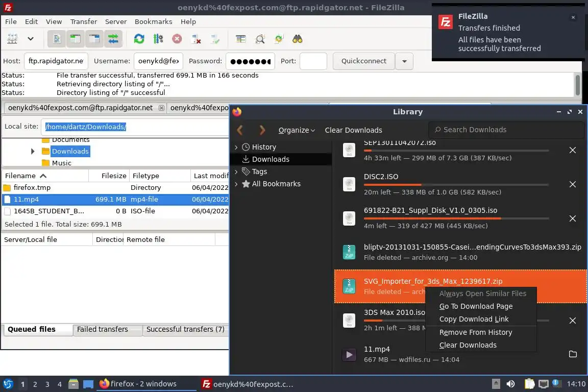
Task: Open the Server menu
Action: click(x=116, y=21)
